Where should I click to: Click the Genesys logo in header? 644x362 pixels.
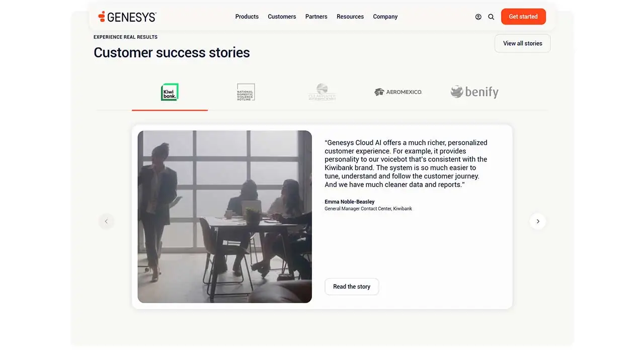(127, 17)
